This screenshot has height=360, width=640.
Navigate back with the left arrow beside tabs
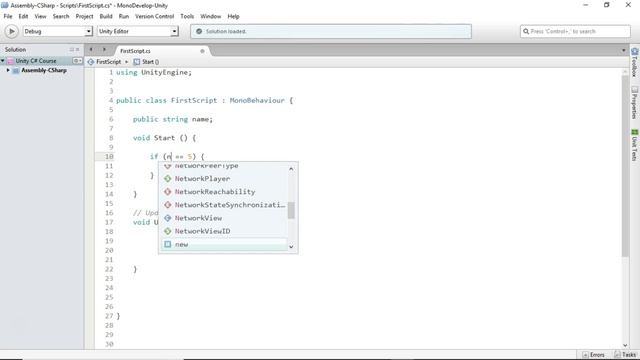(x=91, y=49)
